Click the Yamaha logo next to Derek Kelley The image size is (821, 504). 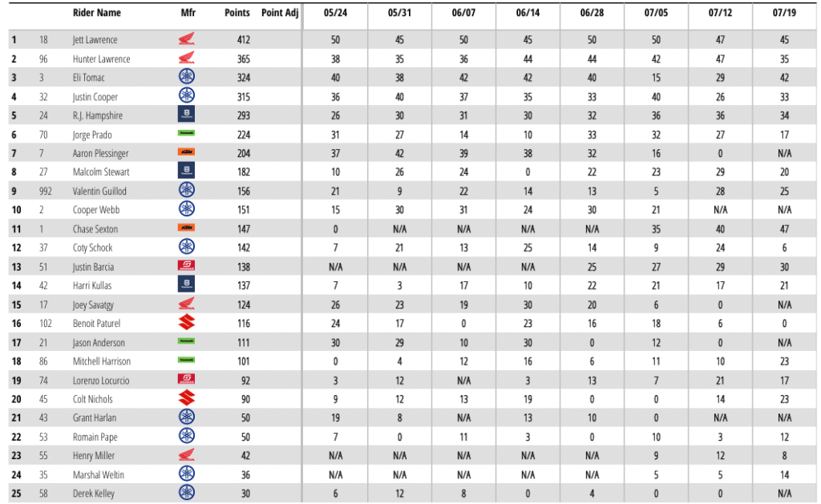click(x=186, y=493)
